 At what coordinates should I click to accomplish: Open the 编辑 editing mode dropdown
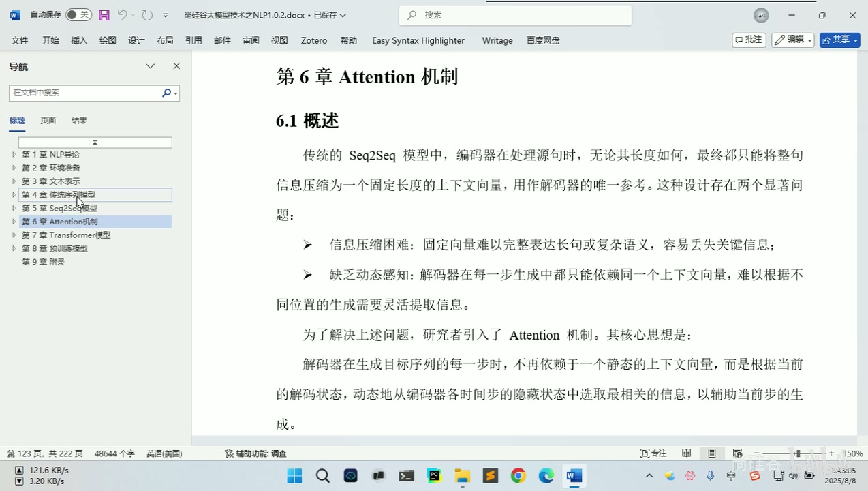point(793,40)
